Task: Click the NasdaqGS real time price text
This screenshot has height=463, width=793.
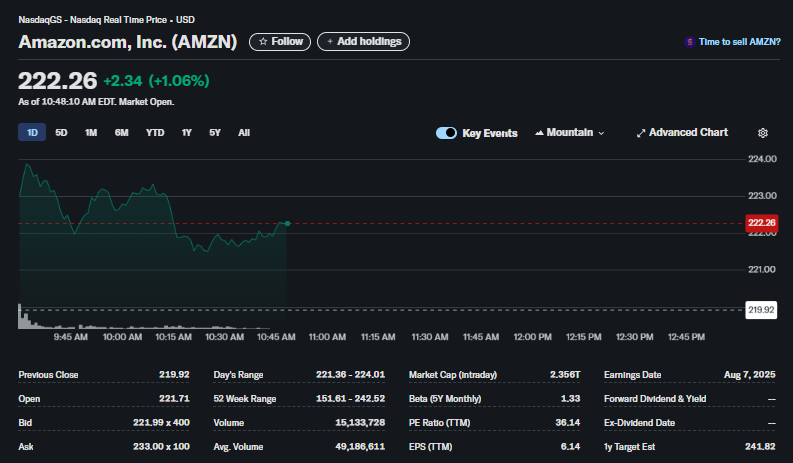Action: [106, 20]
